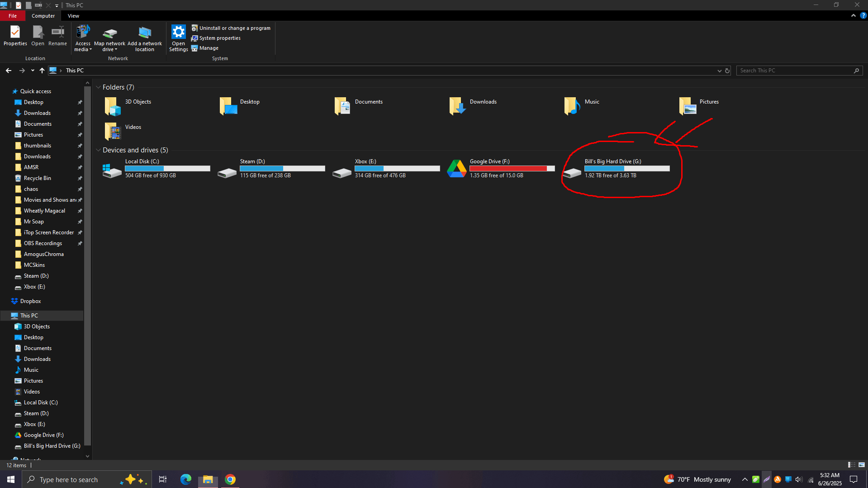
Task: Collapse the Devices and drives section
Action: pyautogui.click(x=99, y=150)
